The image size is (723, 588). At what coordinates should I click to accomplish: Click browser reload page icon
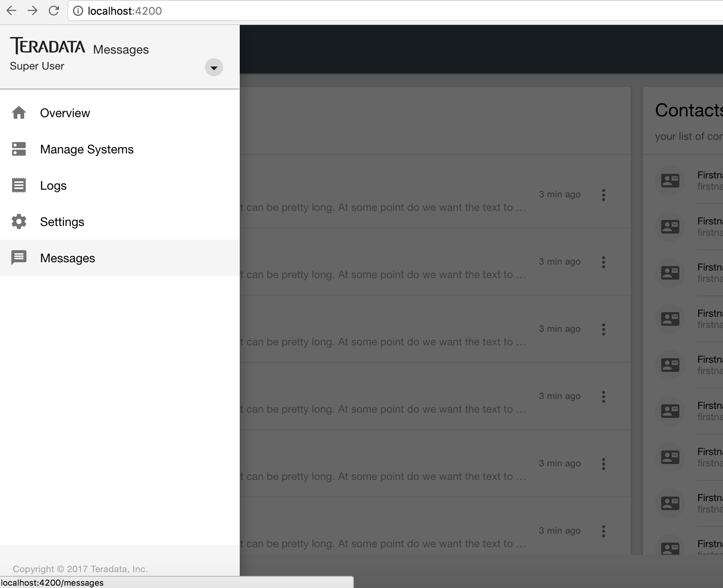pyautogui.click(x=54, y=11)
